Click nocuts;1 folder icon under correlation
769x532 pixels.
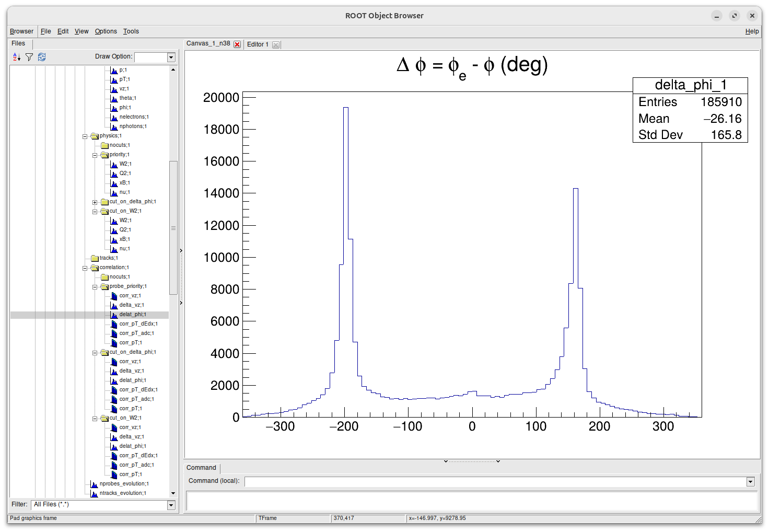[x=104, y=277]
